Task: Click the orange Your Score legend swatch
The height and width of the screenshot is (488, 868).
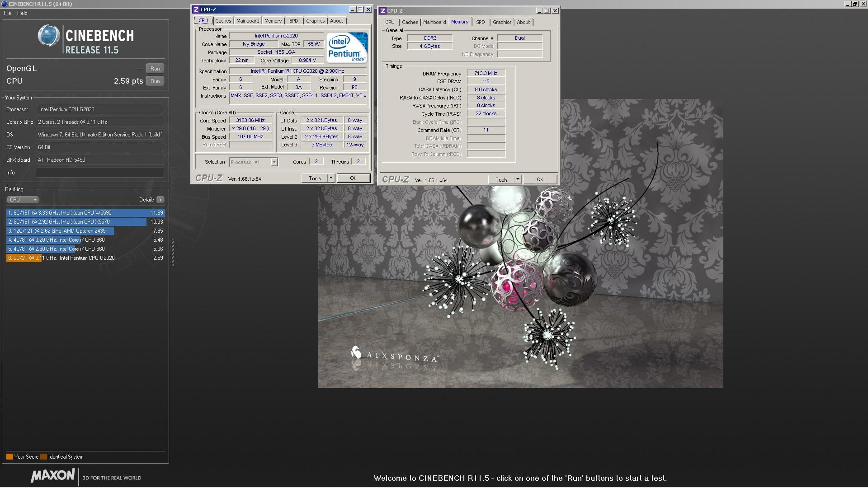Action: coord(9,457)
